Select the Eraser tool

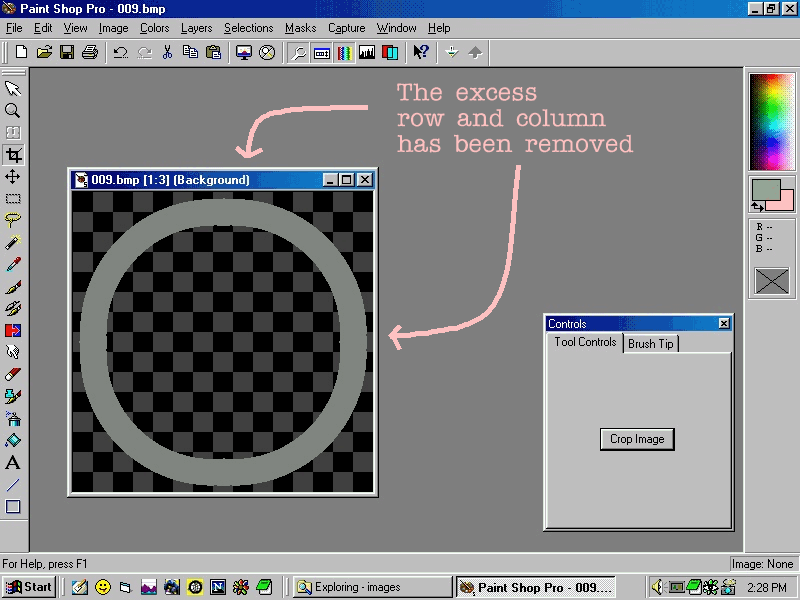[13, 375]
